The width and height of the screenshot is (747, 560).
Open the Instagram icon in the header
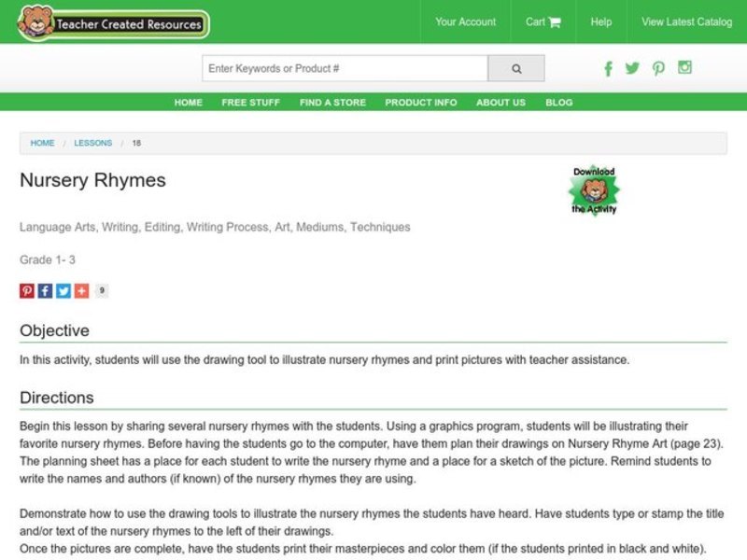(684, 68)
